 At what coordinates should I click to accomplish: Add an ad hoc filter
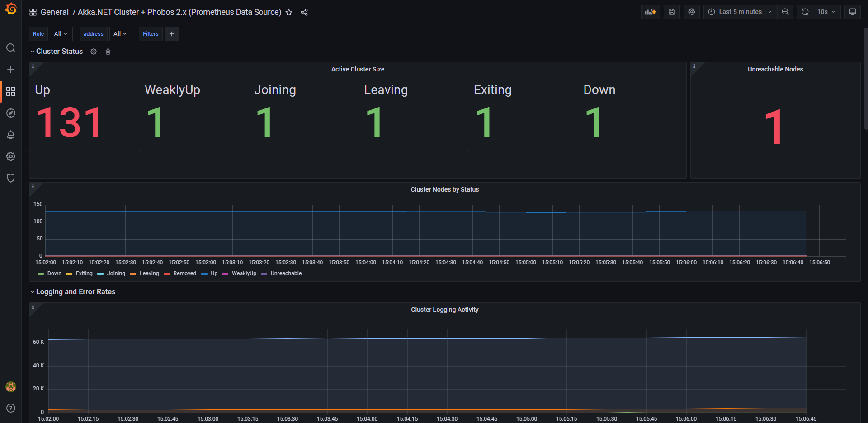[x=172, y=34]
